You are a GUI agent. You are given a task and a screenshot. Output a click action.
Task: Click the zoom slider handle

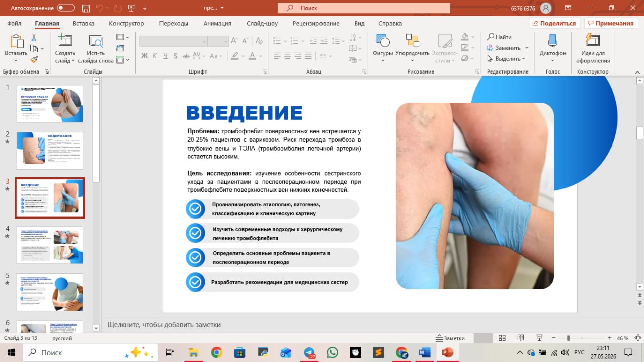(568, 338)
